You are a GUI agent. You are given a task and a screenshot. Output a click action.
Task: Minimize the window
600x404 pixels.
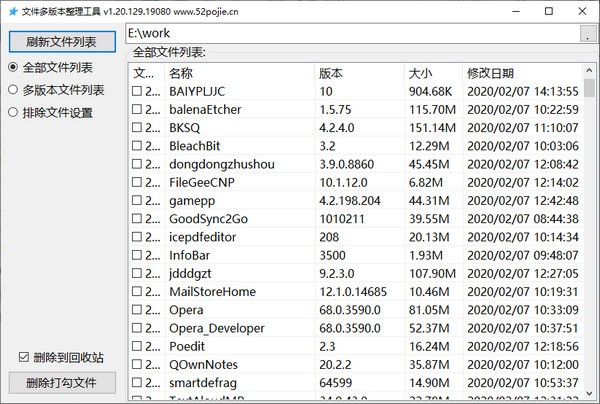tap(516, 11)
